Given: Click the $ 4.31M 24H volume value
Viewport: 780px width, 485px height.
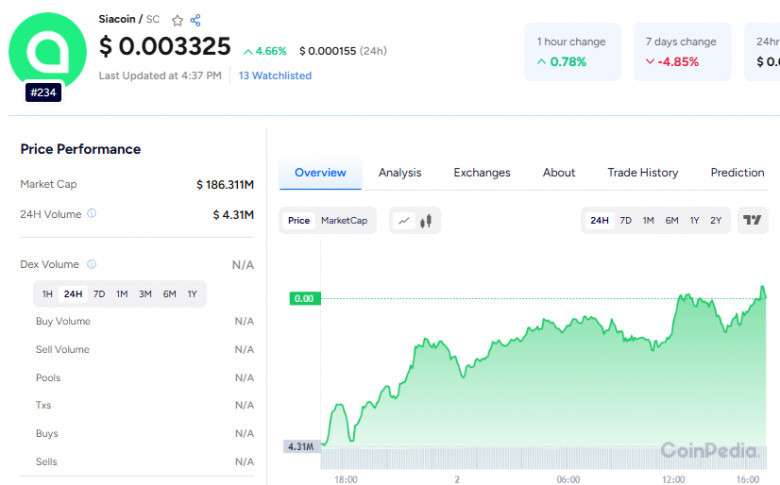Looking at the screenshot, I should pyautogui.click(x=233, y=215).
